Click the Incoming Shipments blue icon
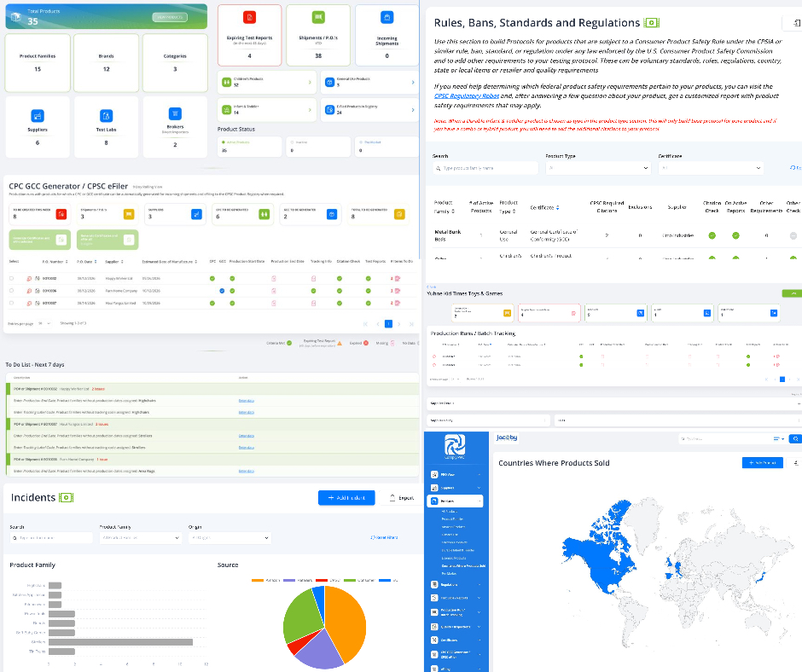This screenshot has width=802, height=672. tap(387, 17)
